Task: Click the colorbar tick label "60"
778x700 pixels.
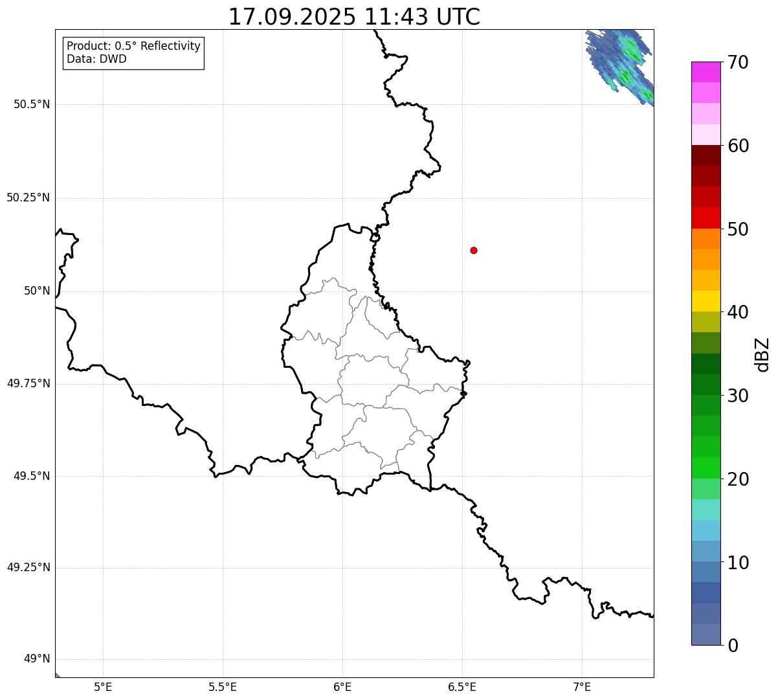Action: (x=738, y=146)
